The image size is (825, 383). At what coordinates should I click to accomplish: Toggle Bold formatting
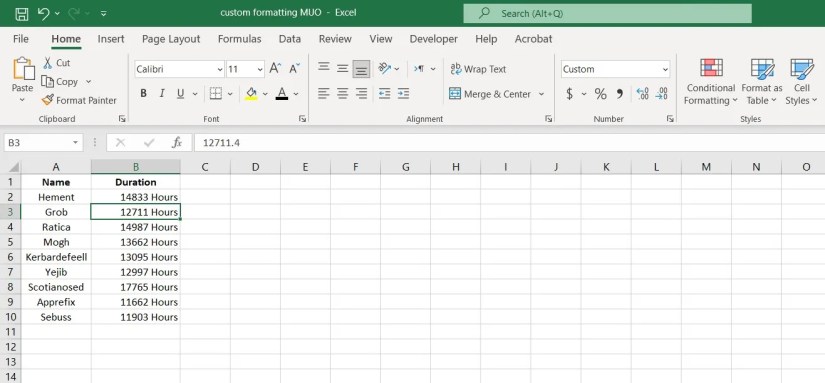tap(143, 94)
